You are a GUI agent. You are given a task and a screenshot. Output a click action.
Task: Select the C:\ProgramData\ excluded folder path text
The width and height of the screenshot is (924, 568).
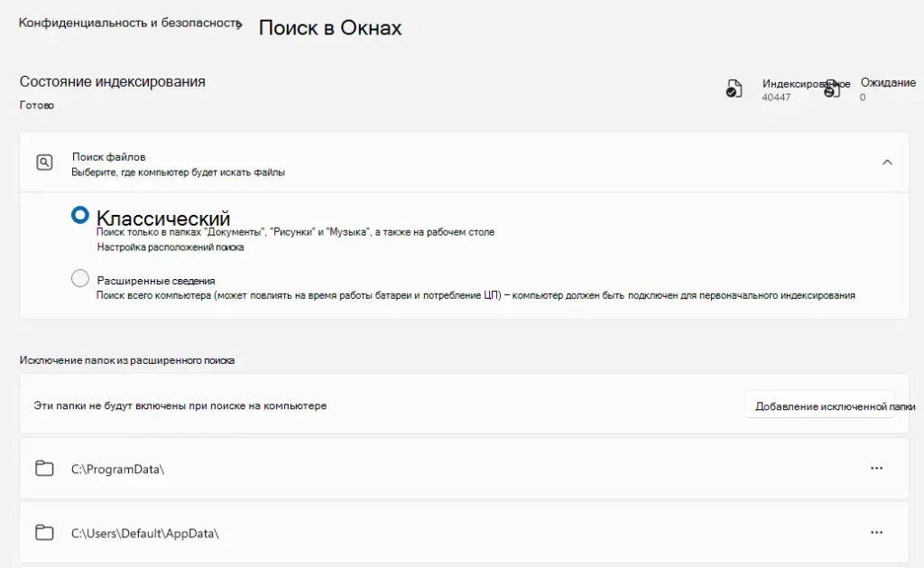pyautogui.click(x=118, y=469)
